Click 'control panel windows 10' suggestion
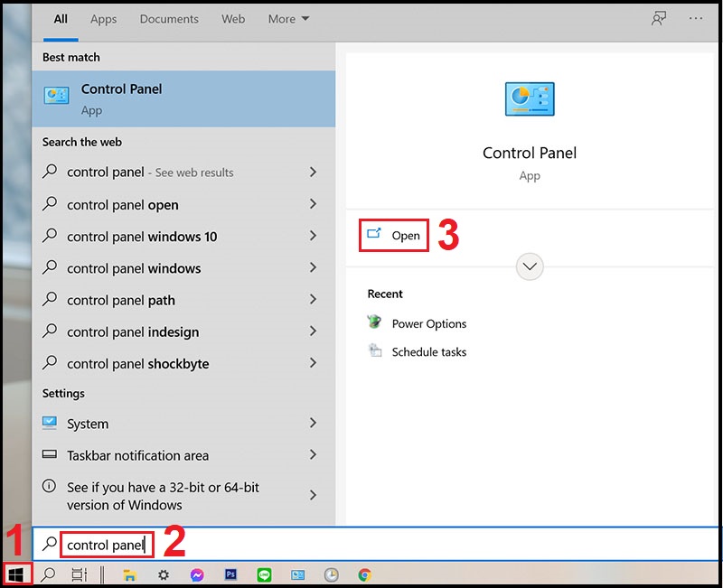 point(142,237)
